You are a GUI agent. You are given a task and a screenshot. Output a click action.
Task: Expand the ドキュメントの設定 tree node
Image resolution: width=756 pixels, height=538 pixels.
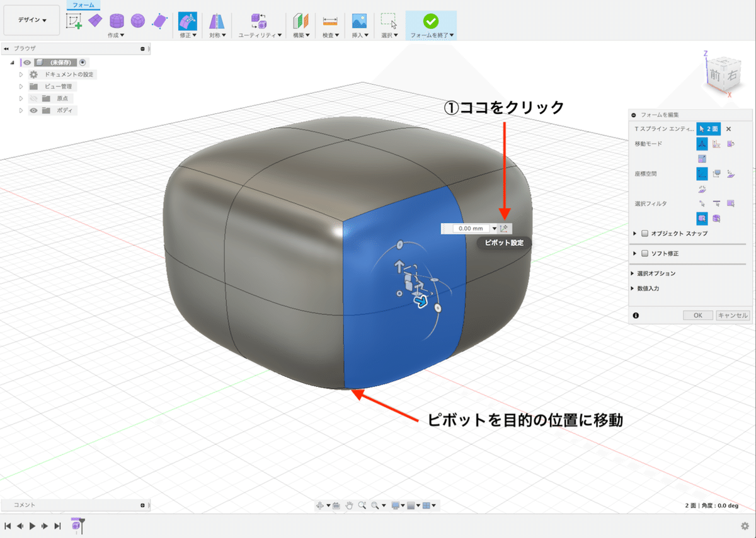tap(21, 74)
